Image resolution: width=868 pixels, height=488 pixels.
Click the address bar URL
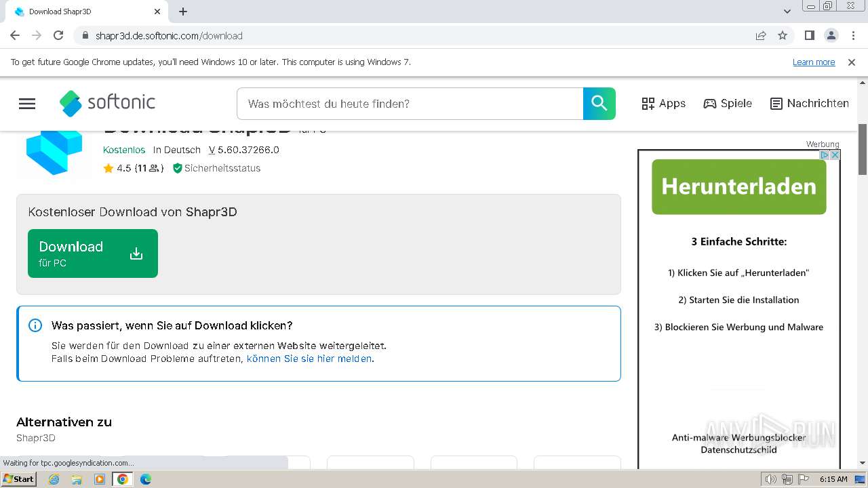click(169, 36)
